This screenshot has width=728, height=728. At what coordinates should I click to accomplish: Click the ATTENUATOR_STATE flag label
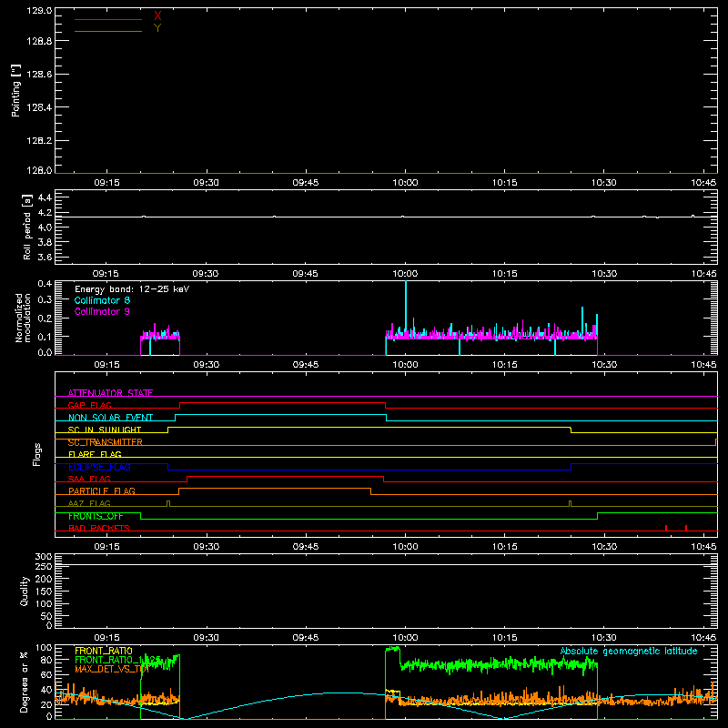(110, 393)
